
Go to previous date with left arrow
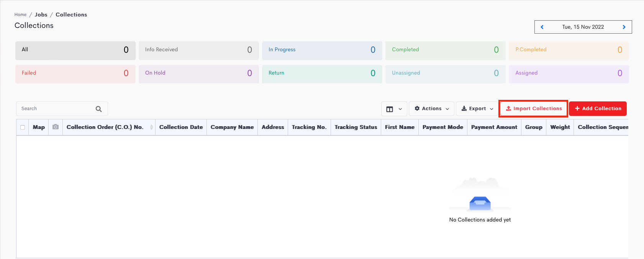coord(542,27)
